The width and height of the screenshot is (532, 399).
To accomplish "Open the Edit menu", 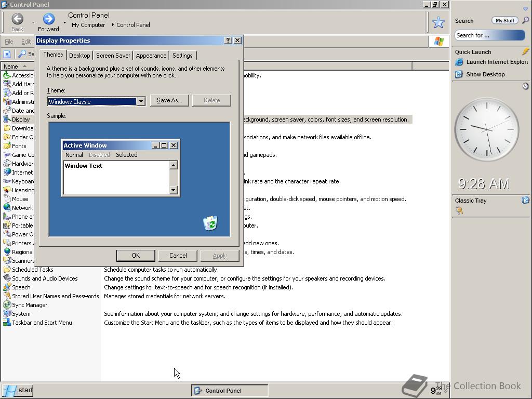I will pos(26,42).
